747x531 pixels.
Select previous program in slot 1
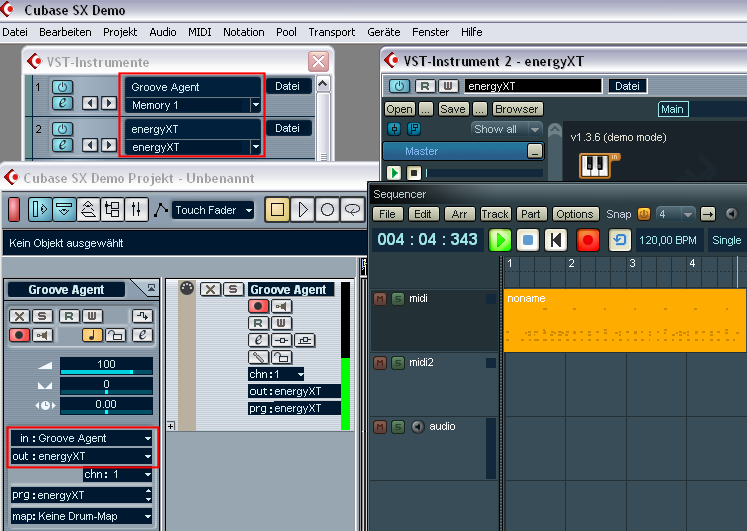(90, 103)
